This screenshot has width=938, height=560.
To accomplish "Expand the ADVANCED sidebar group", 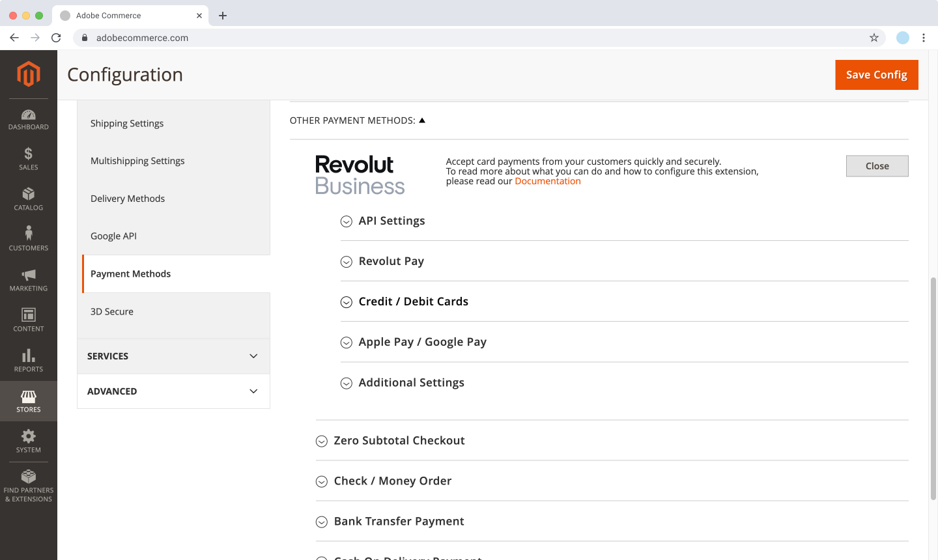I will coord(173,391).
